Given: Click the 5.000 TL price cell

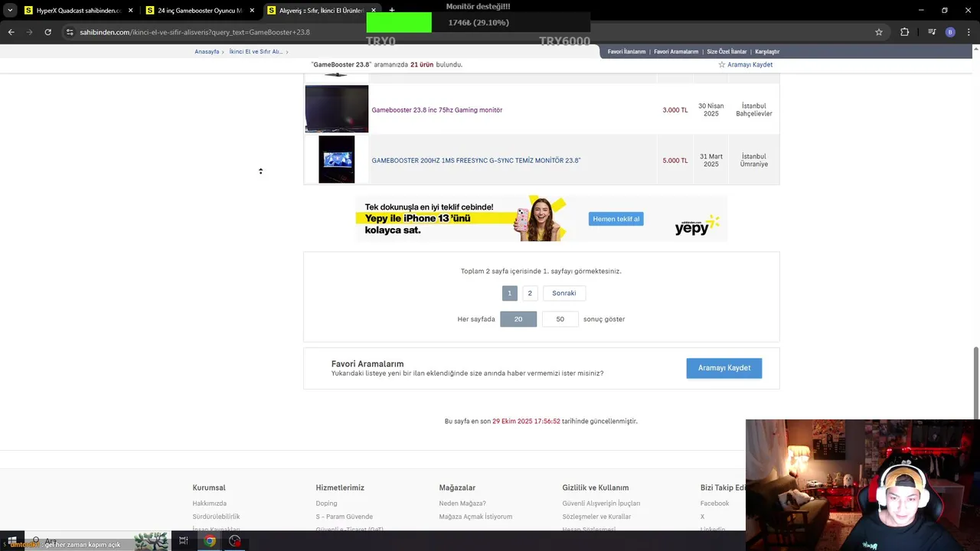Looking at the screenshot, I should coord(675,161).
